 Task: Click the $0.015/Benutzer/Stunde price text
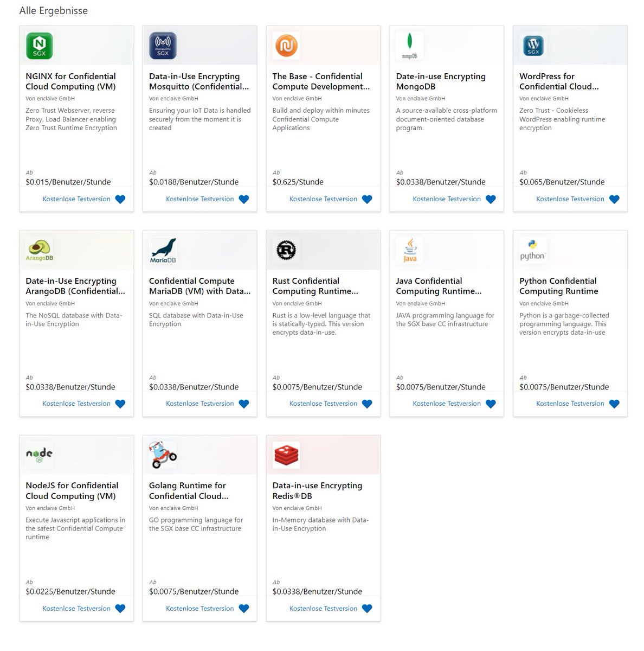coord(68,182)
